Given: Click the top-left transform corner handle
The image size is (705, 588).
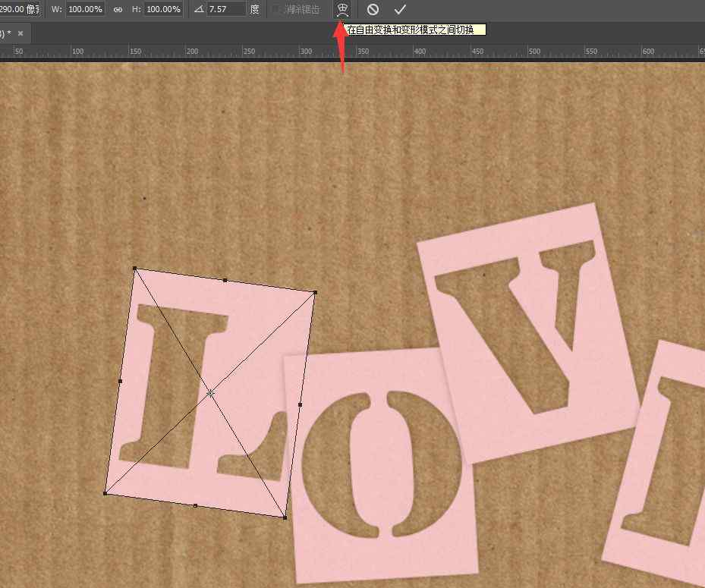Looking at the screenshot, I should pos(135,268).
